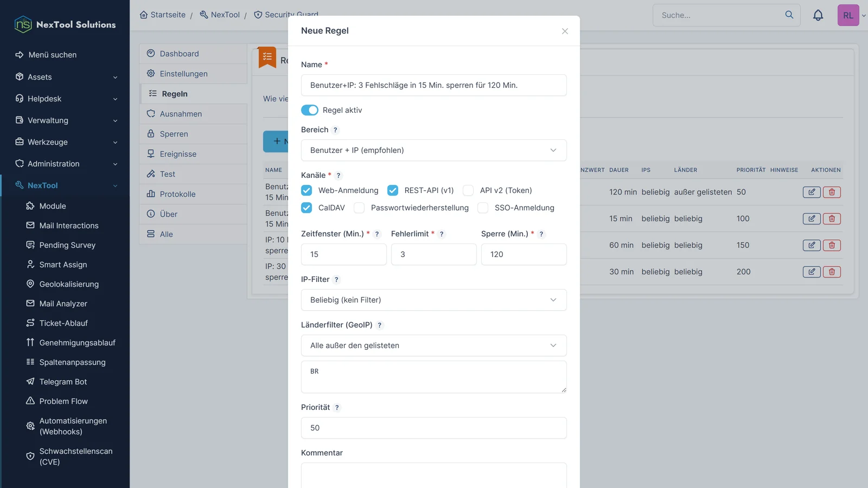Open help for Zeitfenster field
The height and width of the screenshot is (488, 868).
[377, 234]
